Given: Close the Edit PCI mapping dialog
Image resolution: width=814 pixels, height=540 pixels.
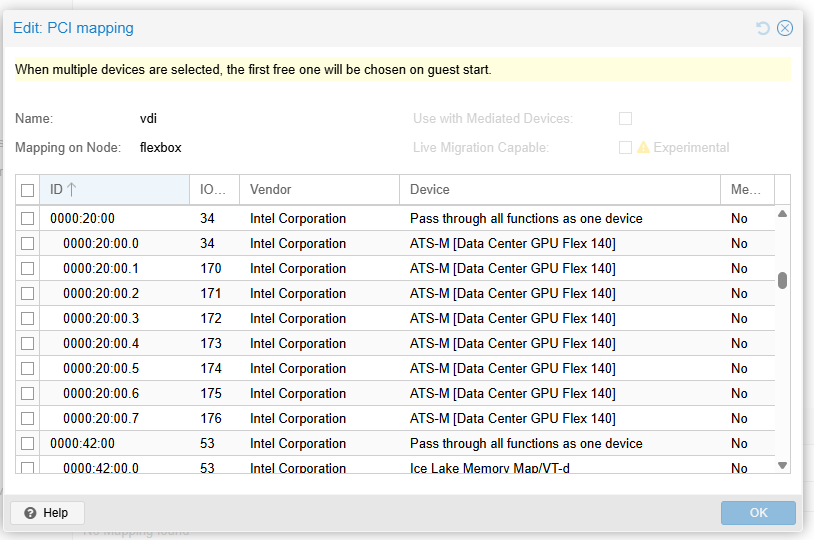Looking at the screenshot, I should click(x=785, y=28).
